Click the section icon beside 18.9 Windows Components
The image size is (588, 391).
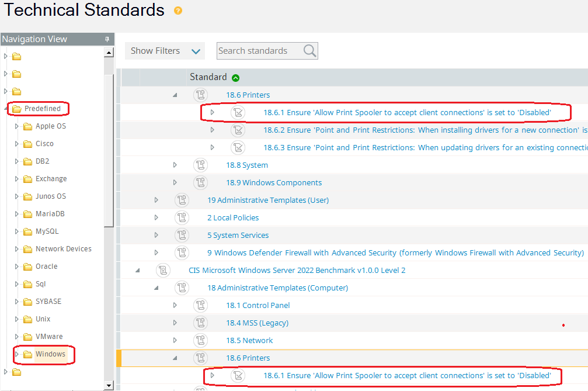(x=201, y=182)
